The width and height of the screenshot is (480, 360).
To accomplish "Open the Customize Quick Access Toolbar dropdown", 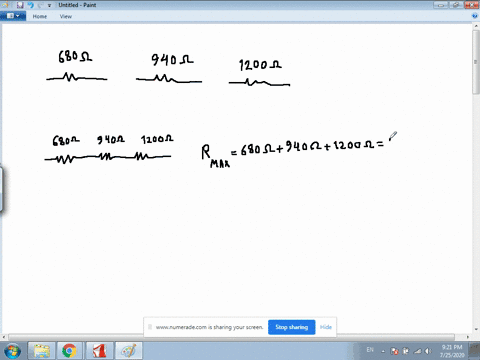I will point(49,6).
